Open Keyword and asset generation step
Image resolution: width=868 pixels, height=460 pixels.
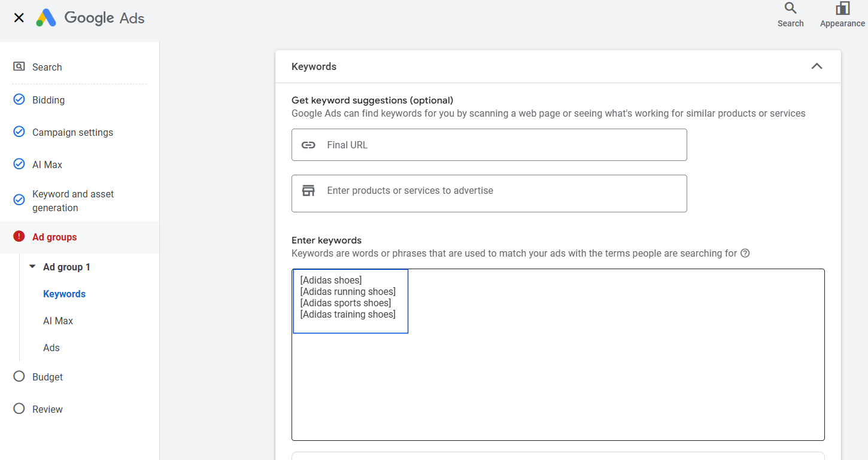(x=73, y=200)
